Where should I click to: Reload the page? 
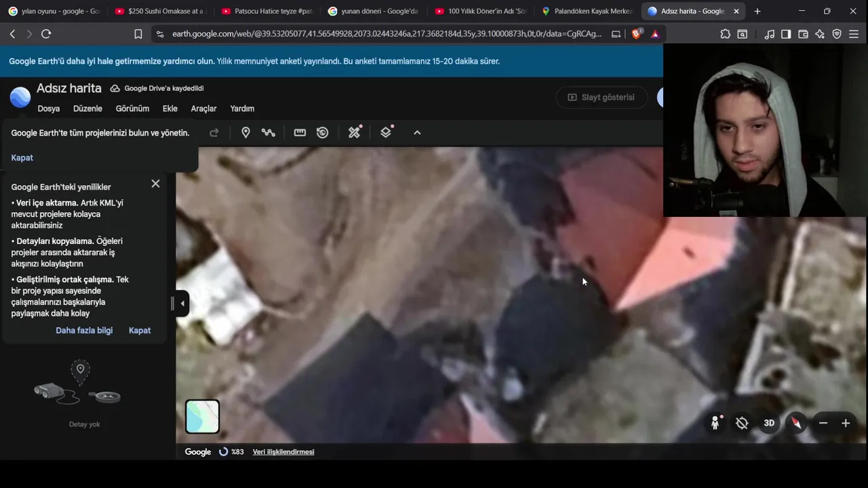(46, 34)
